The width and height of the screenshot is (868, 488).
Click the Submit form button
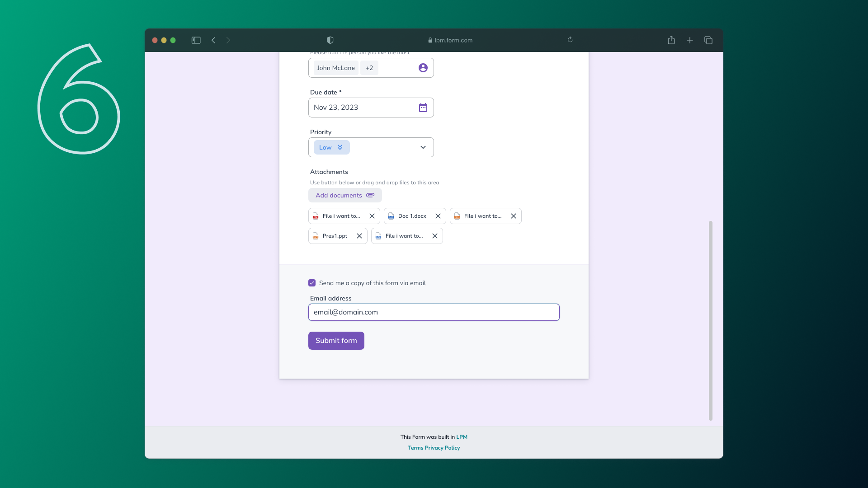336,341
